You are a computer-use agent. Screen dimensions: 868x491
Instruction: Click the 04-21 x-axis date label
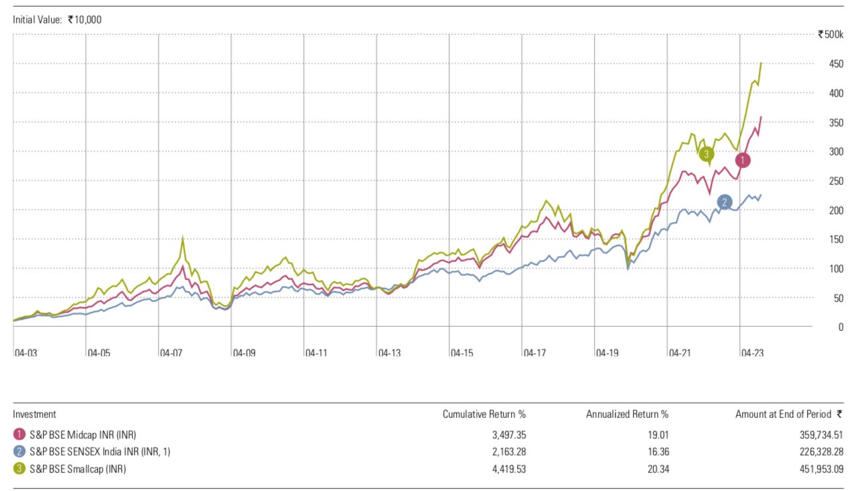coord(680,352)
